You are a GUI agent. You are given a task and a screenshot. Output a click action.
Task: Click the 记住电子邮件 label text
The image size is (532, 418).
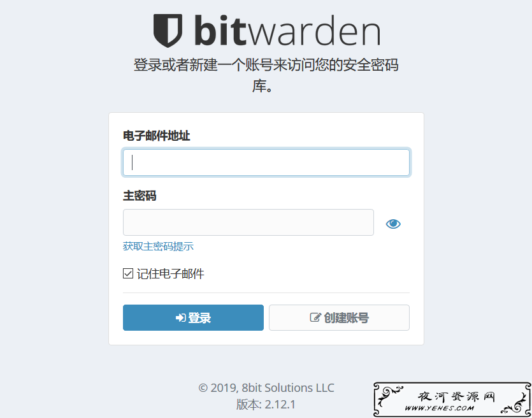170,274
